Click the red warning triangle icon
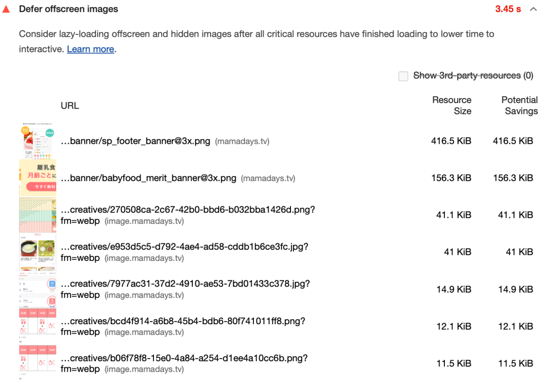The width and height of the screenshot is (543, 392). [x=6, y=9]
